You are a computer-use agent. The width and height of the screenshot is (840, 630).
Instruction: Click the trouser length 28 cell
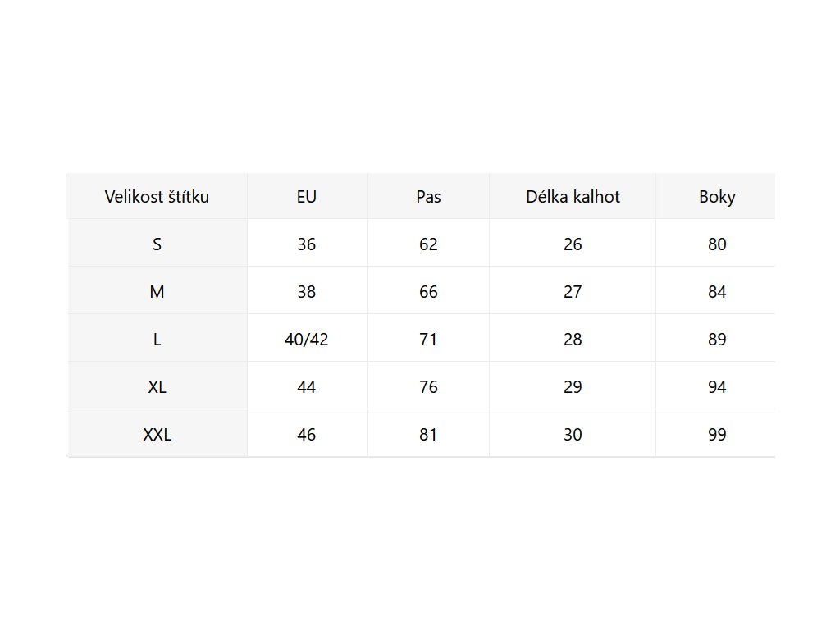click(573, 340)
